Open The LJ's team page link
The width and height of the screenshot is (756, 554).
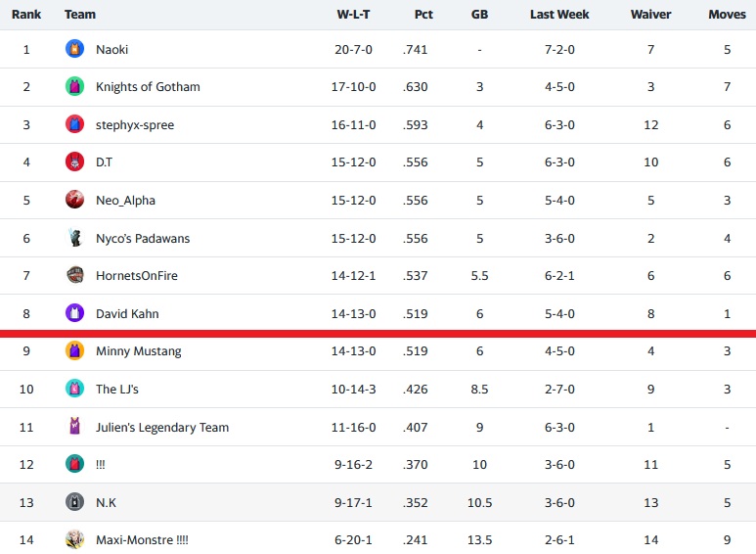point(116,389)
